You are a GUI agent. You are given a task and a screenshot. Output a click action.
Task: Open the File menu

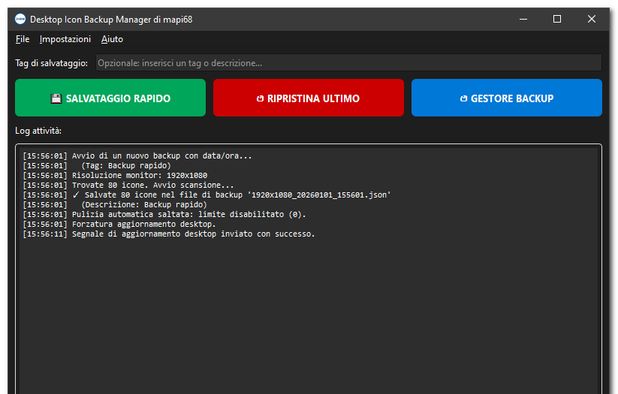22,39
